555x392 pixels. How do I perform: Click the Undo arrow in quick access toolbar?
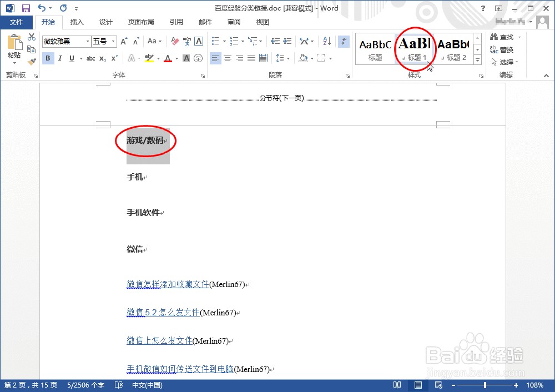tap(42, 8)
